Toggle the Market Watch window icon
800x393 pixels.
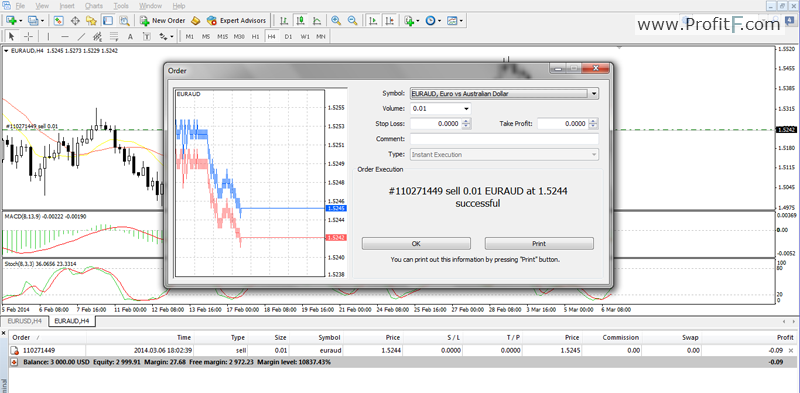click(58, 21)
